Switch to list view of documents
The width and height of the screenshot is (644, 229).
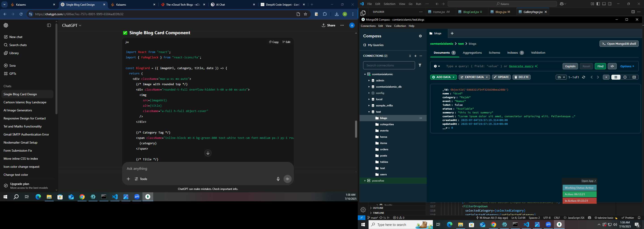click(616, 77)
